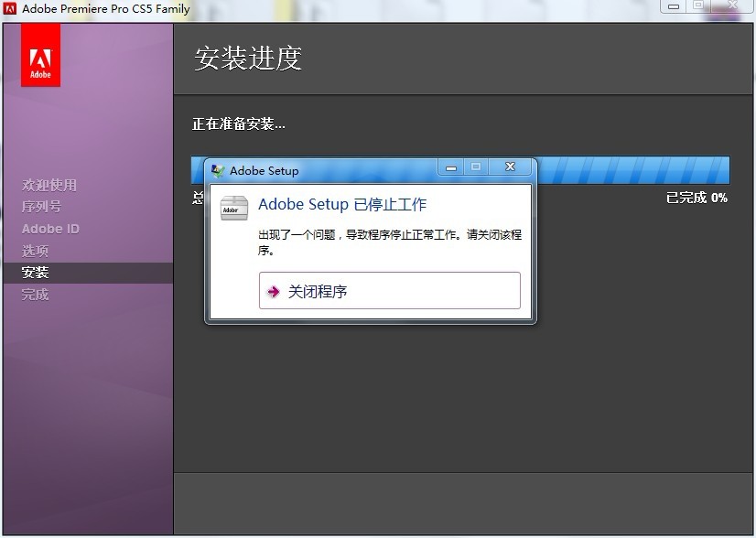Select the Adobe ID step in sidebar
This screenshot has height=538, width=756.
pyautogui.click(x=50, y=229)
